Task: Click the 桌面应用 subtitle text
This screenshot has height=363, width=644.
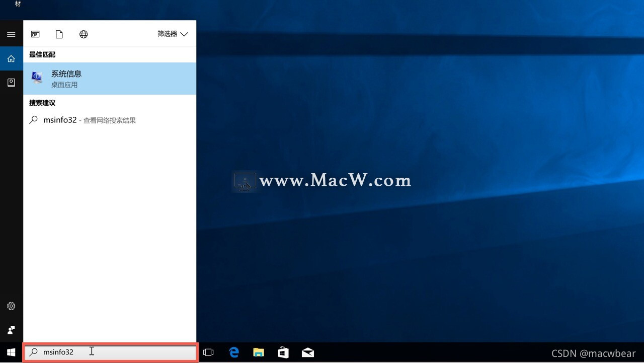Action: (x=64, y=85)
